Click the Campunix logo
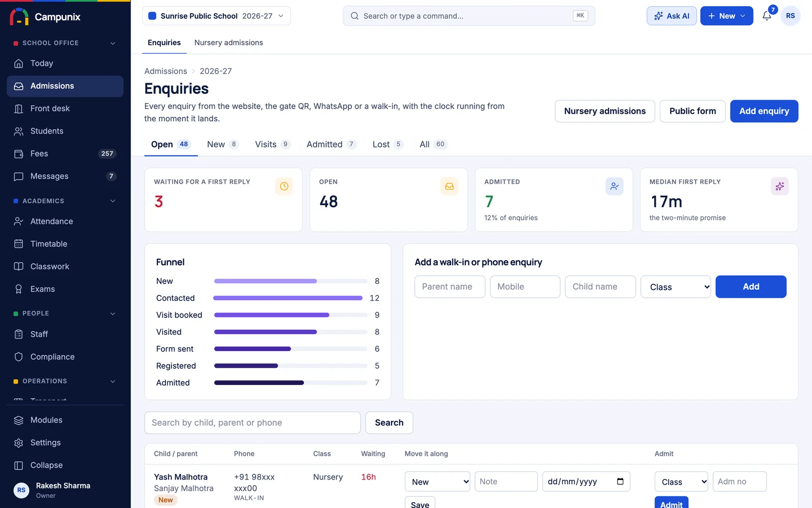The width and height of the screenshot is (812, 508). tap(45, 17)
